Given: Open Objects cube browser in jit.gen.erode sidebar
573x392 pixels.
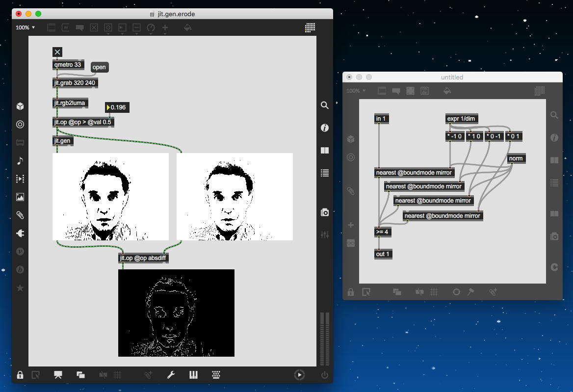Looking at the screenshot, I should click(20, 106).
